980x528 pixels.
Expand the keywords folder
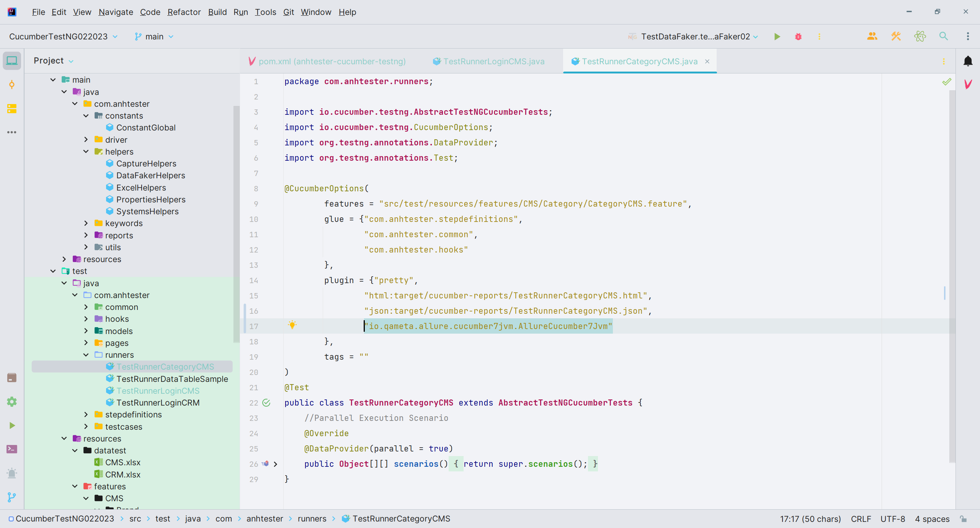point(86,223)
